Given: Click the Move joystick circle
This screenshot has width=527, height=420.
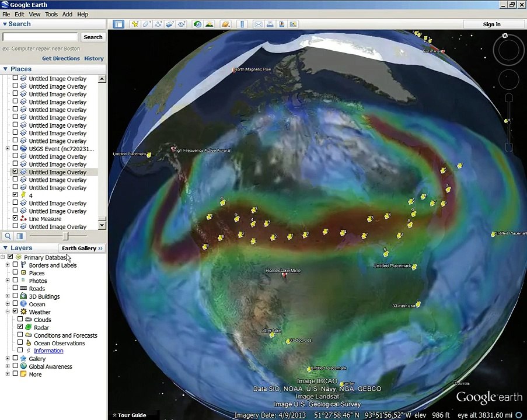Looking at the screenshot, I should click(x=508, y=79).
